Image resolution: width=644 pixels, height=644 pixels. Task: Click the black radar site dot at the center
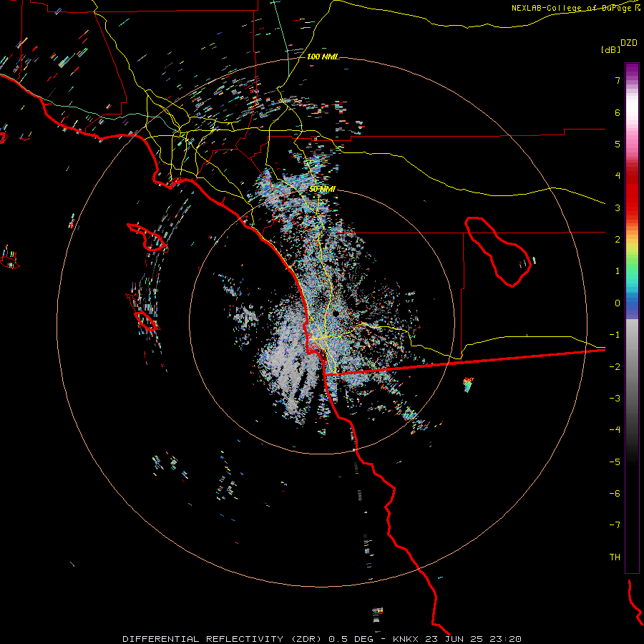[x=336, y=314]
